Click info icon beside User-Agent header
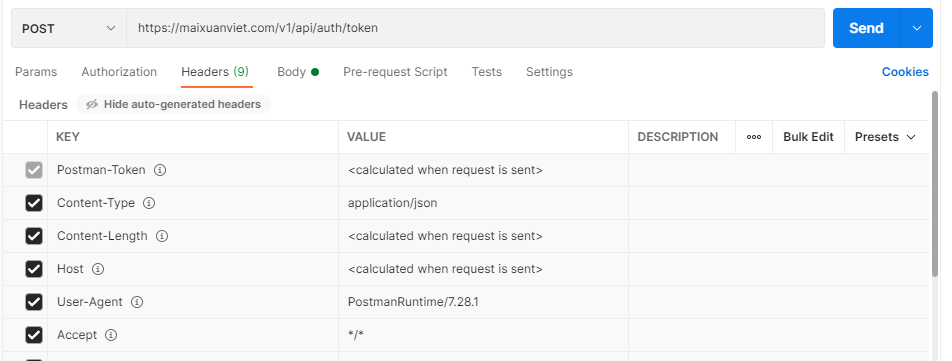The height and width of the screenshot is (361, 952). (x=137, y=302)
